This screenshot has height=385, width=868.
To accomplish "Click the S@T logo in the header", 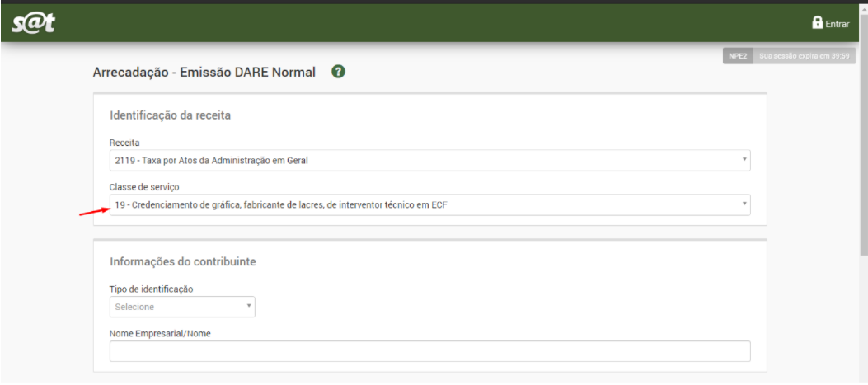I will point(33,24).
